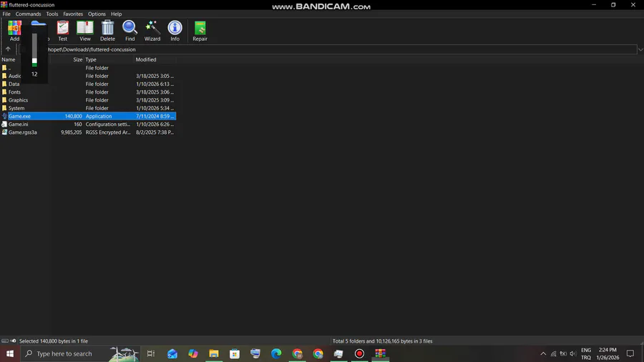Click the Fonts folder icon
Image resolution: width=644 pixels, height=362 pixels.
click(x=4, y=92)
